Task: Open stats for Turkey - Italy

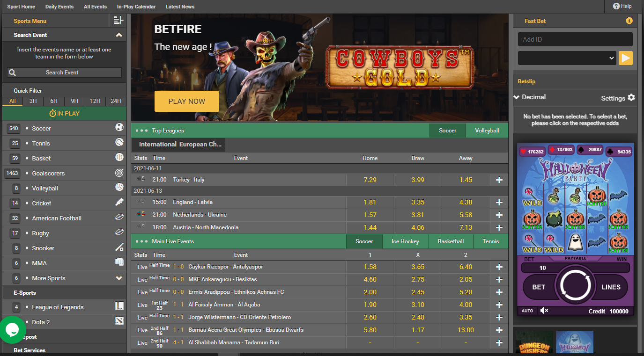Action: click(x=141, y=180)
